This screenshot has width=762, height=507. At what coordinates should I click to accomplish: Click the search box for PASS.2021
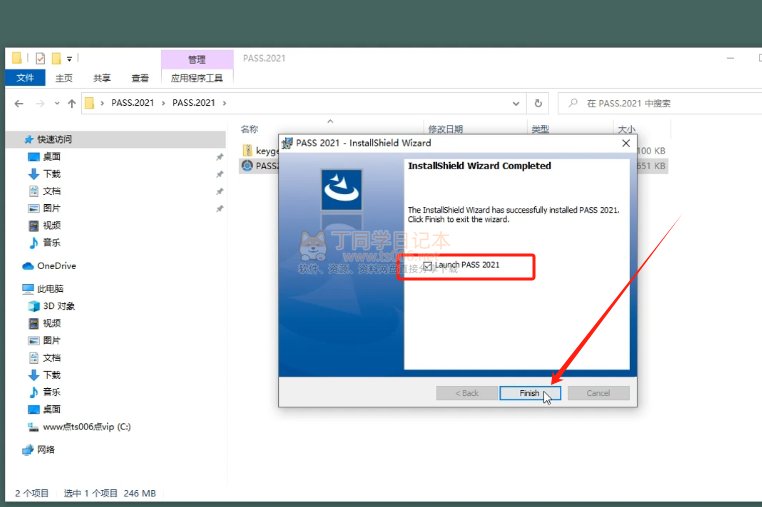(x=661, y=104)
